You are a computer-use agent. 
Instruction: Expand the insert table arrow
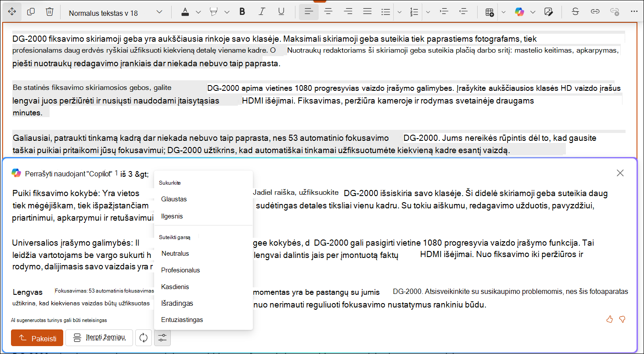504,12
